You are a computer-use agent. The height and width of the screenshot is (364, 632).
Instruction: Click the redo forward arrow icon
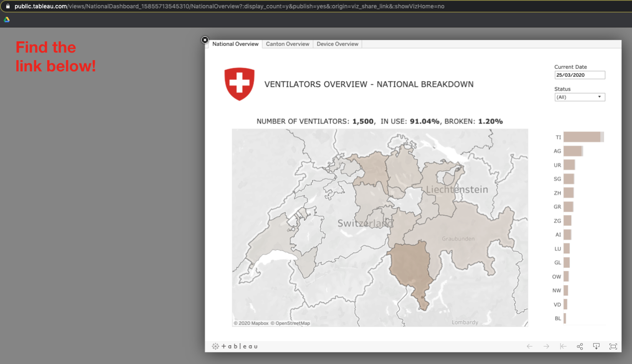tap(546, 346)
